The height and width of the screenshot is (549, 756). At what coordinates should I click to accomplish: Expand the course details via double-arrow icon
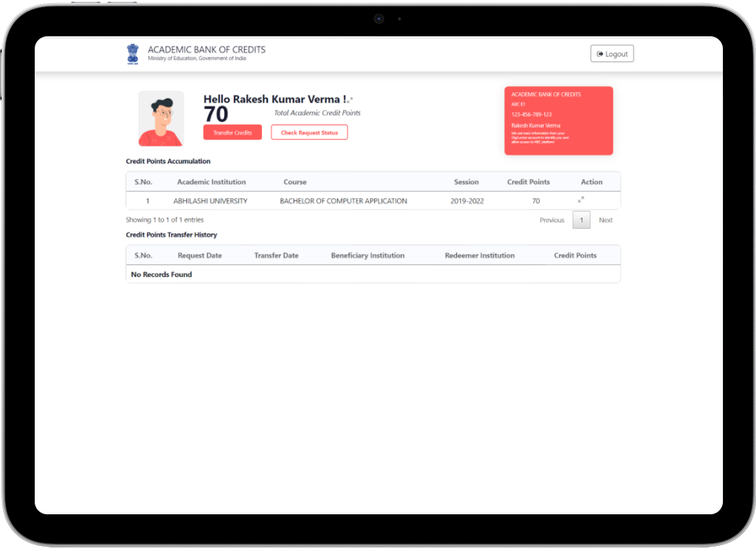(581, 200)
